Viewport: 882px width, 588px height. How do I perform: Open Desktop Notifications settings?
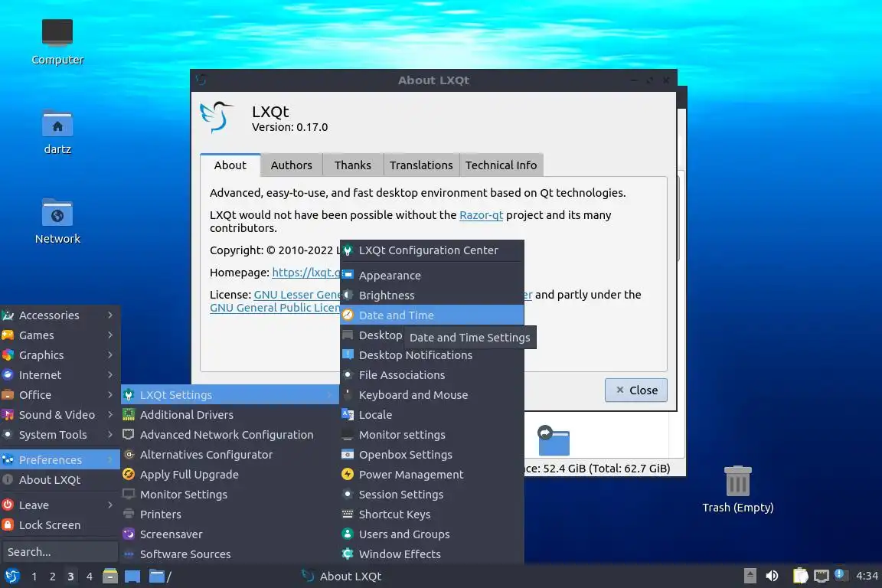tap(432, 355)
